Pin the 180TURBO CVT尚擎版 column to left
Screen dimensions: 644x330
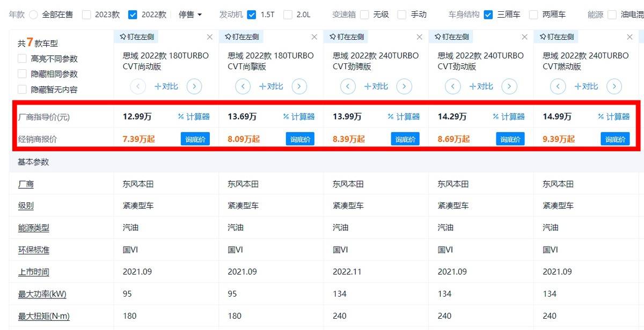coord(241,37)
